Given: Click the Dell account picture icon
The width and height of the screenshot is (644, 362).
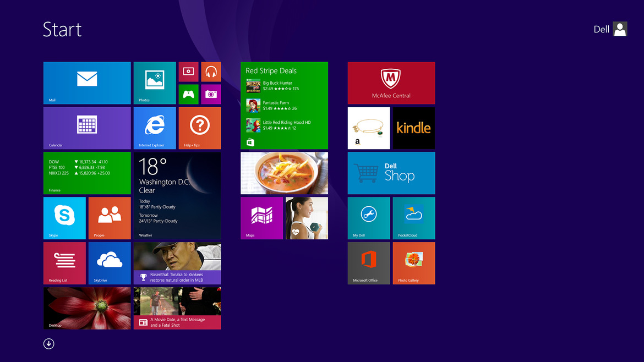Looking at the screenshot, I should [x=620, y=29].
